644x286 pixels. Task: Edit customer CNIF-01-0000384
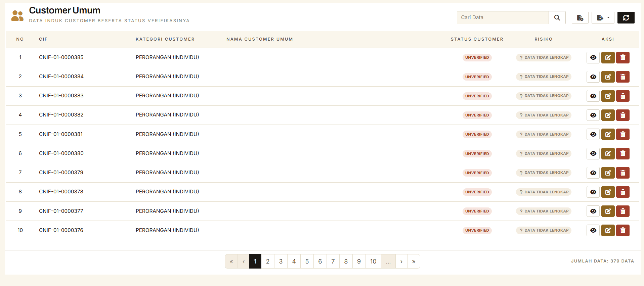coord(608,77)
